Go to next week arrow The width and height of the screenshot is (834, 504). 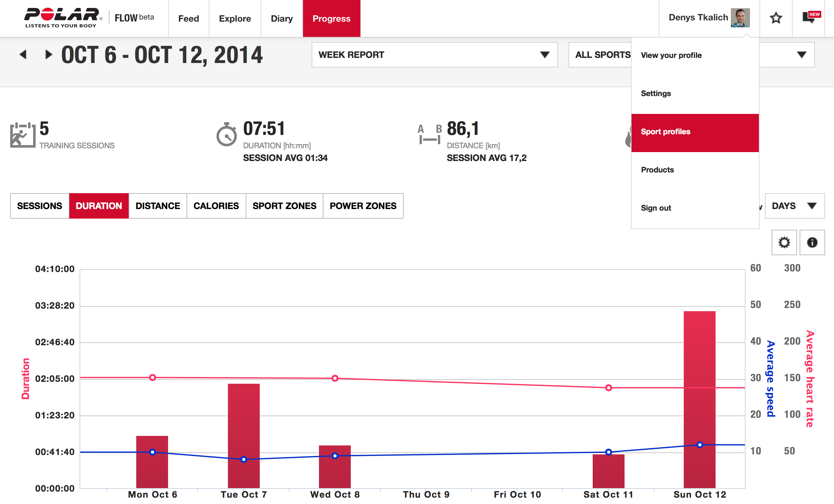(x=49, y=54)
